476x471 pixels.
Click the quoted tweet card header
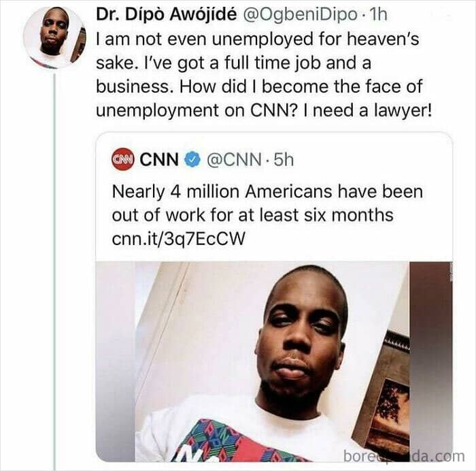pos(203,159)
